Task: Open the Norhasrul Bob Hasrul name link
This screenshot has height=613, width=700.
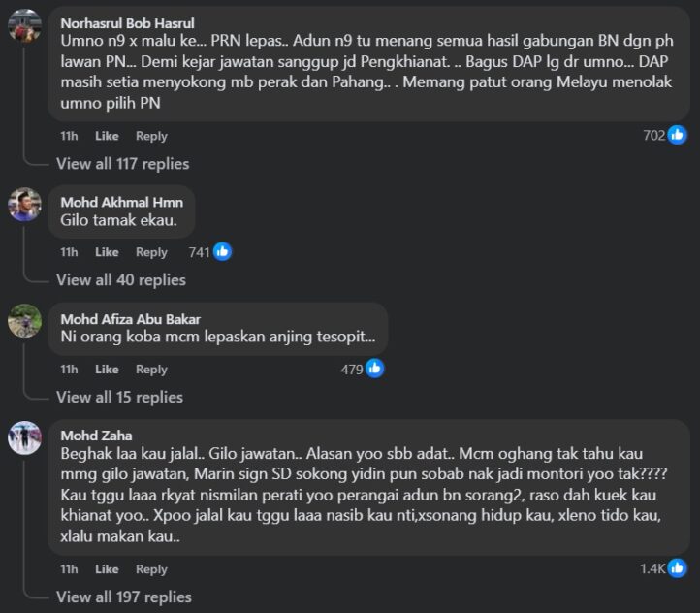Action: (x=127, y=22)
